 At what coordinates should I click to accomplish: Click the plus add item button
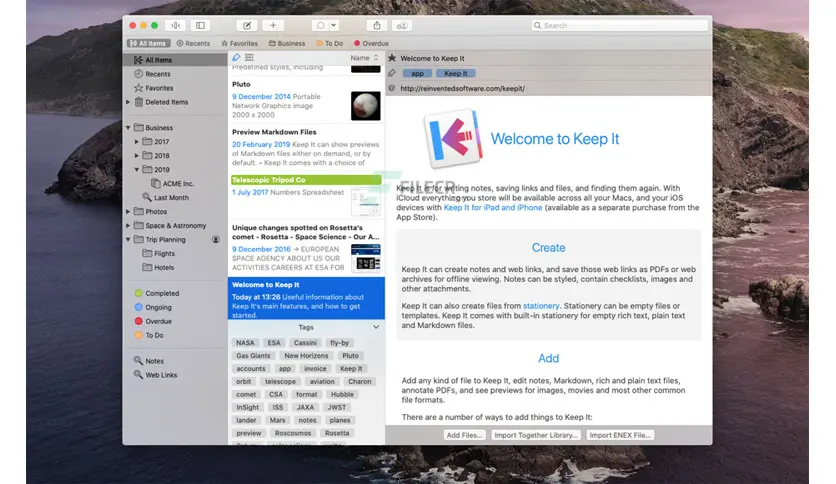273,25
